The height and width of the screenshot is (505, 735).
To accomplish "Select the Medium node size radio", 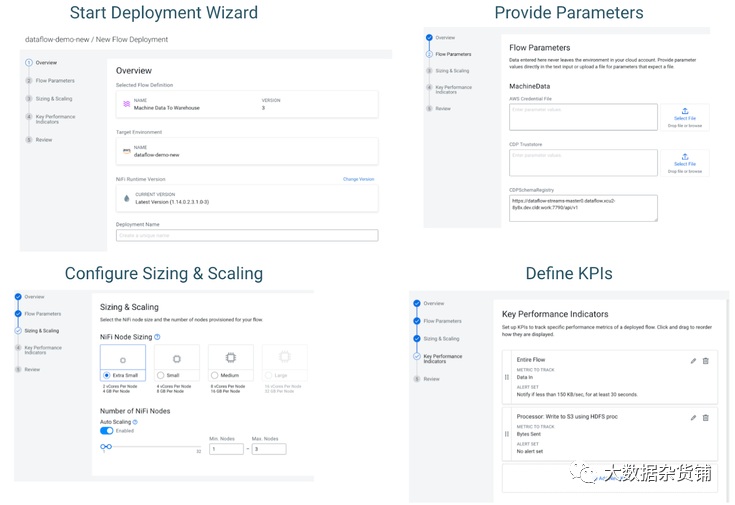I will [x=215, y=375].
